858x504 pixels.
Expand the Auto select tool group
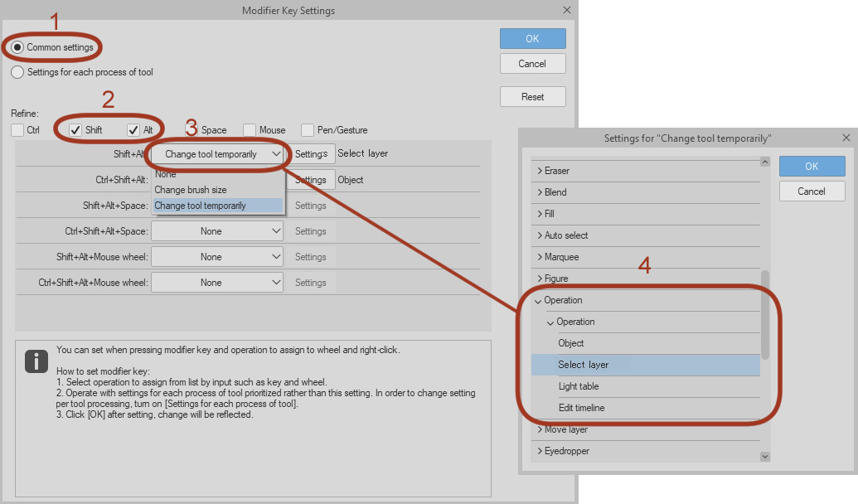click(540, 235)
